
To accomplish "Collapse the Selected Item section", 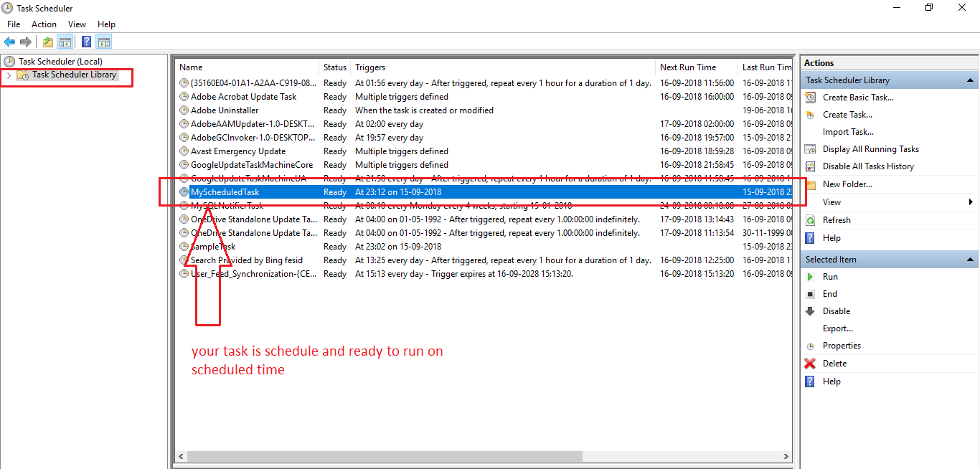I will [971, 258].
